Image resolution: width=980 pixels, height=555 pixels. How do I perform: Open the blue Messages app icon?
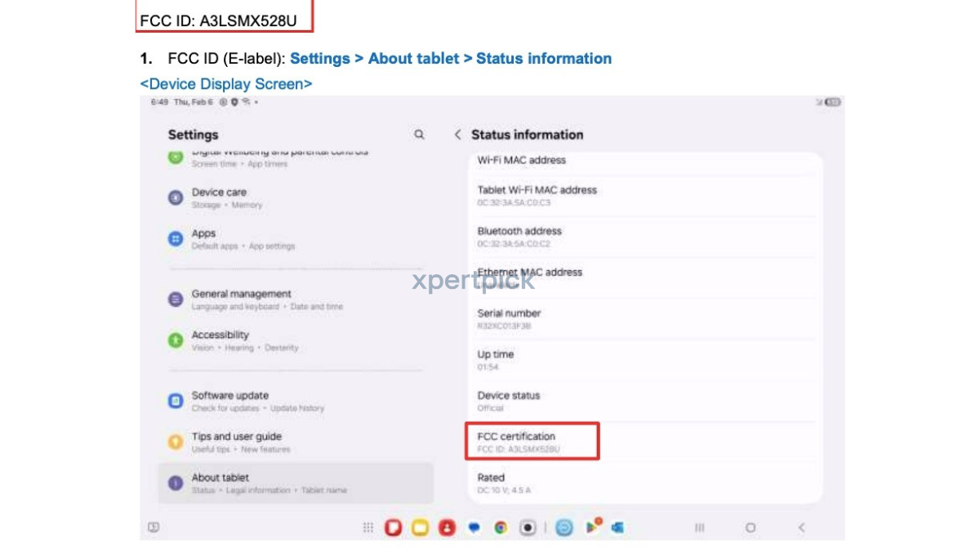point(474,528)
